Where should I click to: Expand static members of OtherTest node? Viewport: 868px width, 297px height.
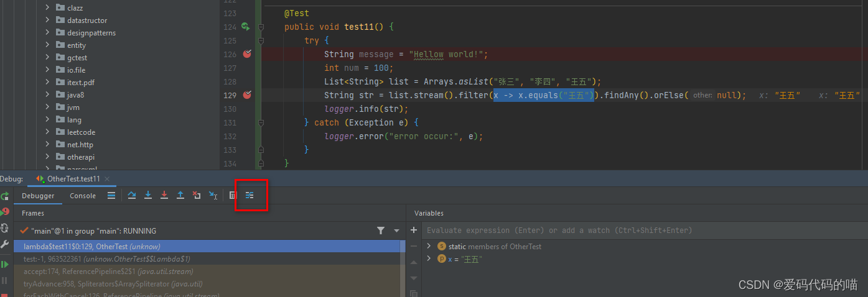[429, 246]
